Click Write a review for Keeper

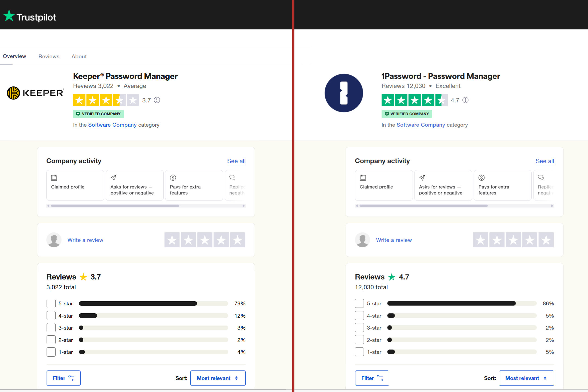tap(85, 240)
